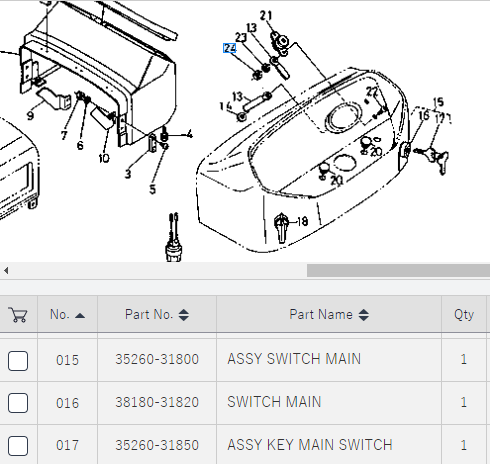Sort by the No. column header
This screenshot has height=464, width=490.
(x=67, y=314)
